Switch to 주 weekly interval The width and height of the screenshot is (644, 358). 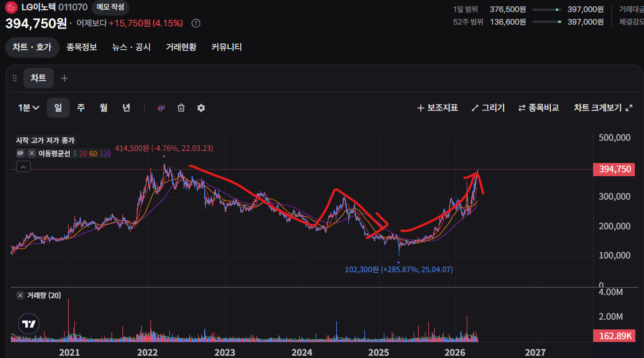81,108
